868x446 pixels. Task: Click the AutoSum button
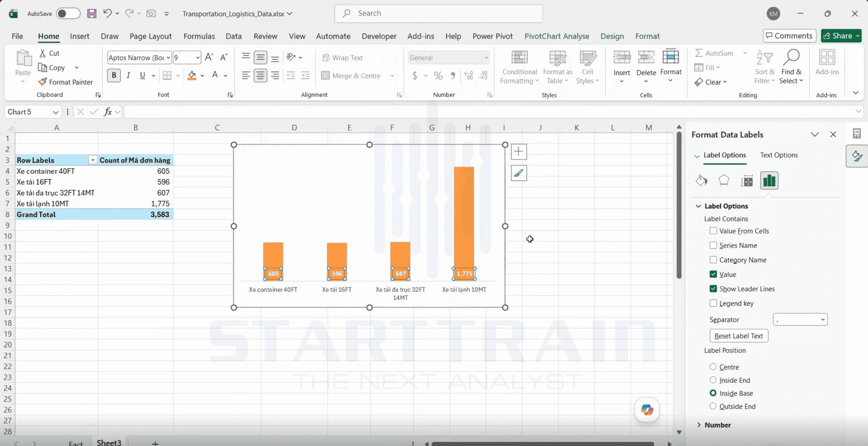[x=714, y=53]
